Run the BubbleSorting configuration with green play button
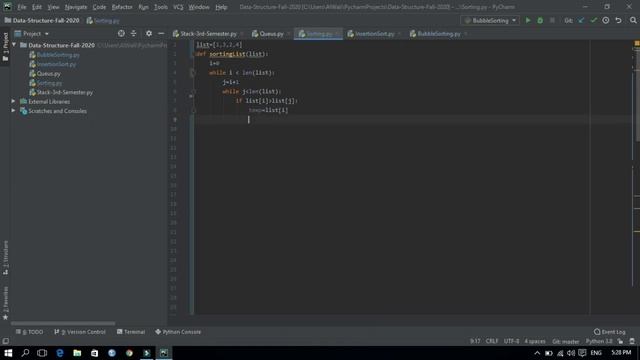Image resolution: width=640 pixels, height=360 pixels. (528, 20)
